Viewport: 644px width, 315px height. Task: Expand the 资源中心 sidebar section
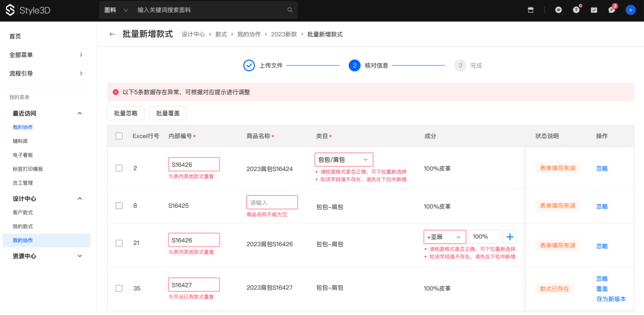tap(46, 256)
